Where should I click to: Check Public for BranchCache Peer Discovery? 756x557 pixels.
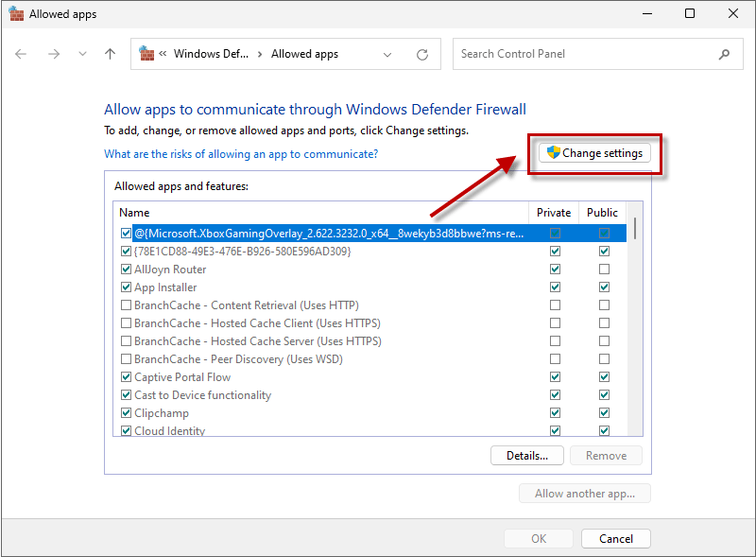pos(604,359)
